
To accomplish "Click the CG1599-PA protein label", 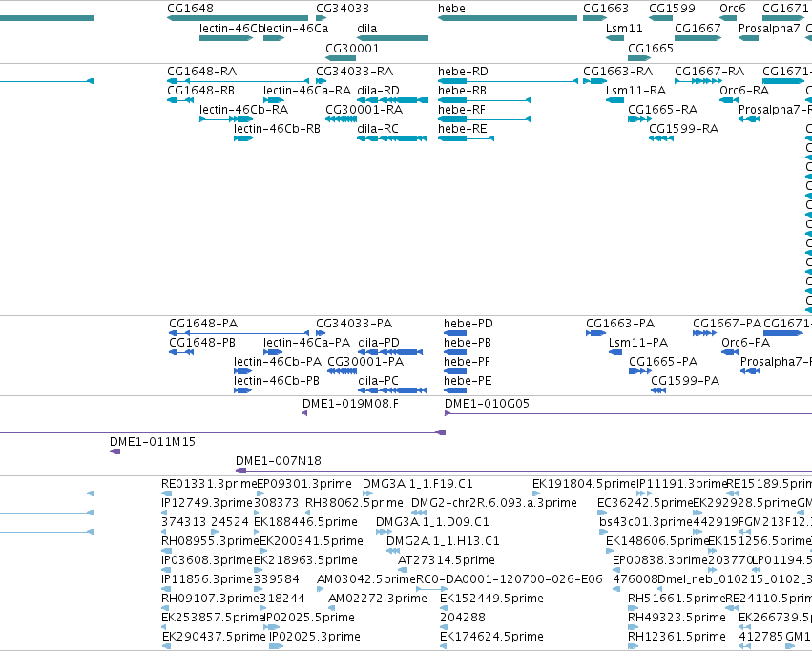I will pyautogui.click(x=685, y=381).
